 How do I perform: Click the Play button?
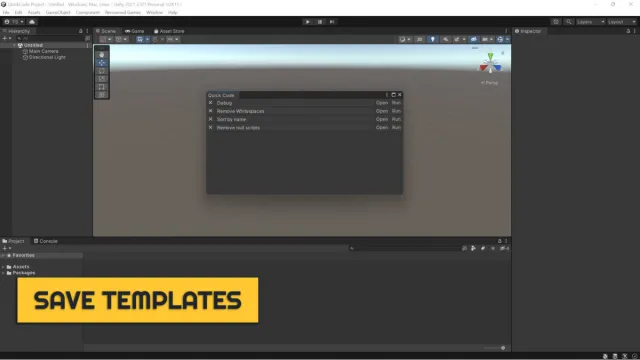(x=307, y=22)
